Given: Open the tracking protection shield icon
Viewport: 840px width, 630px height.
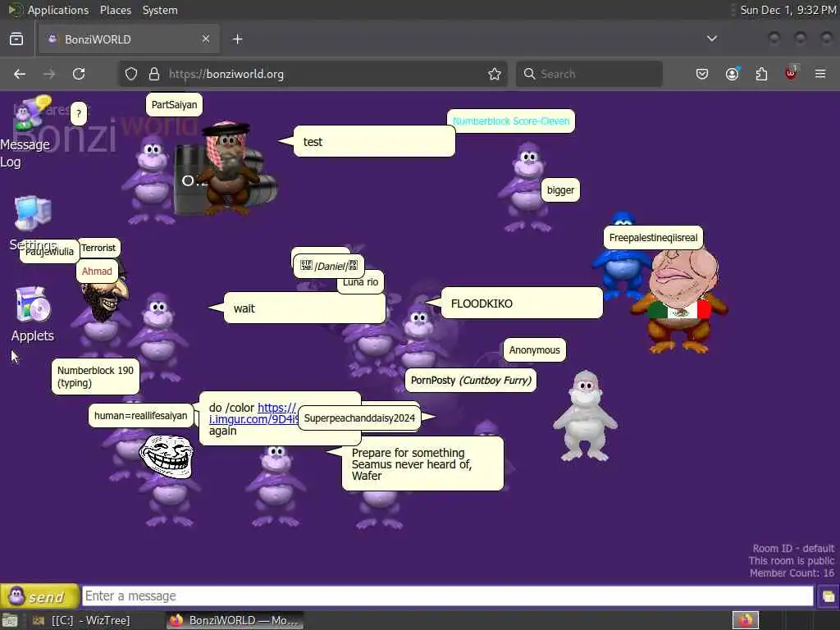Looking at the screenshot, I should pos(131,74).
